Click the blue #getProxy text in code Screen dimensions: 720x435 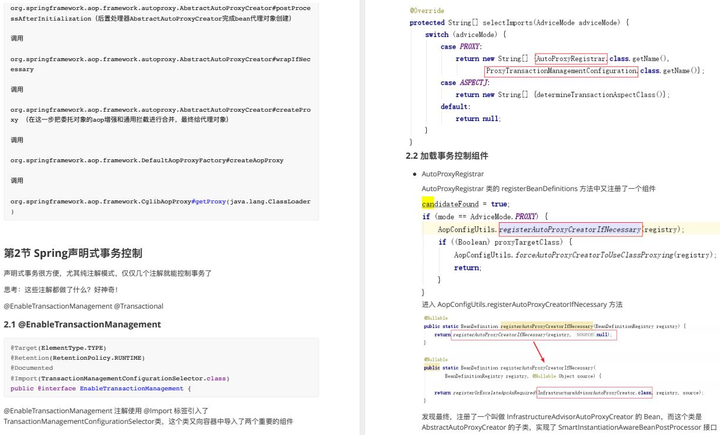click(x=208, y=202)
